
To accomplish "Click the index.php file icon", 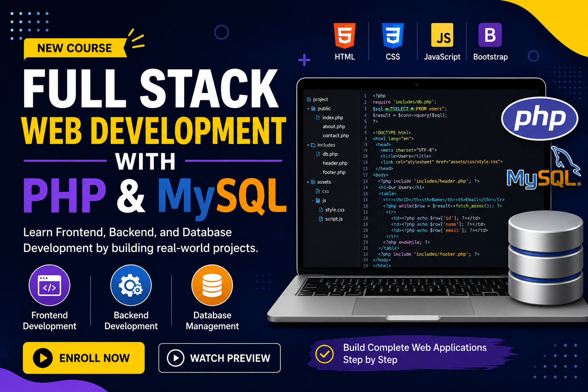I will click(318, 118).
